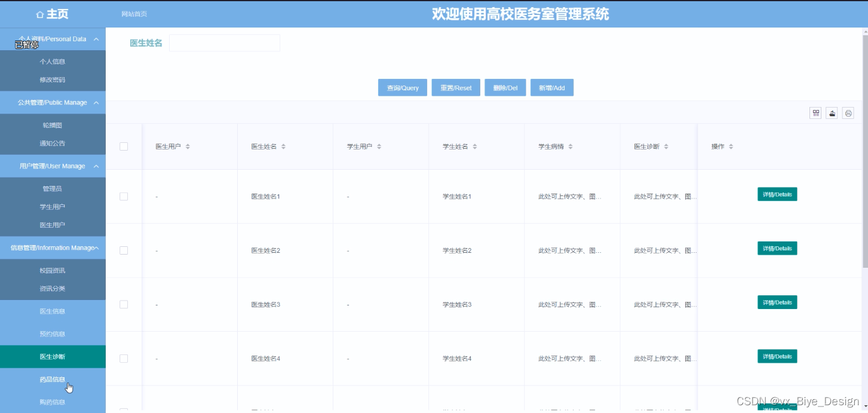Collapse the Information Manage section chevron
This screenshot has height=413, width=868.
point(97,248)
